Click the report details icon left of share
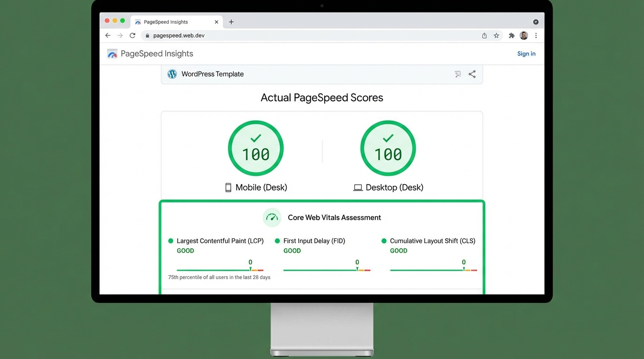Image resolution: width=644 pixels, height=359 pixels. point(457,74)
